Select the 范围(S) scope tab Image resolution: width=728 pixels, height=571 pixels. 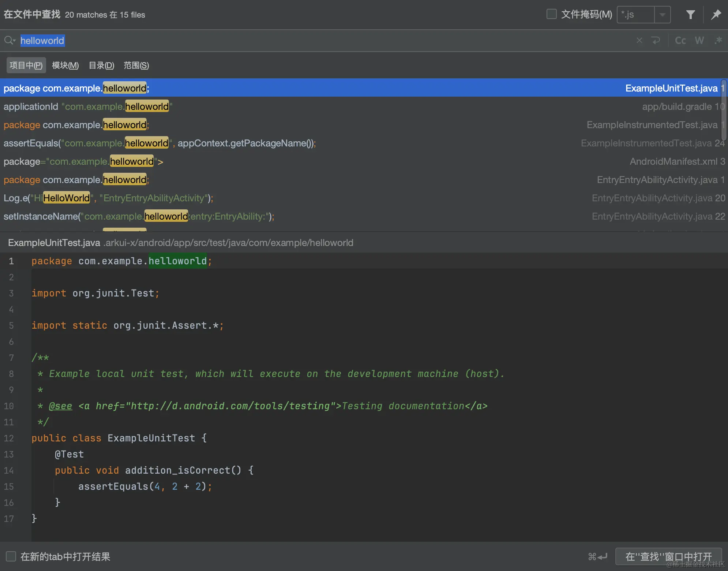click(x=136, y=65)
